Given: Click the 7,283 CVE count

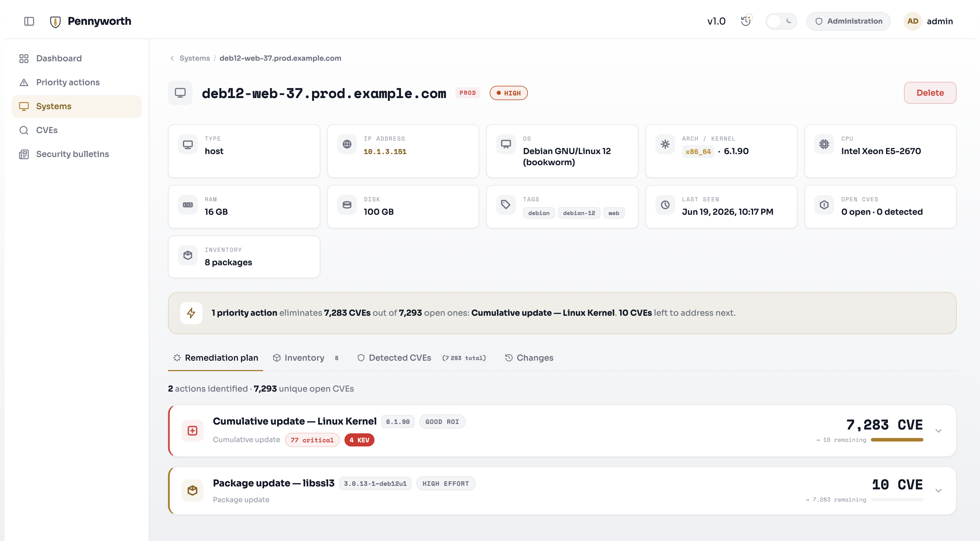Looking at the screenshot, I should tap(885, 425).
